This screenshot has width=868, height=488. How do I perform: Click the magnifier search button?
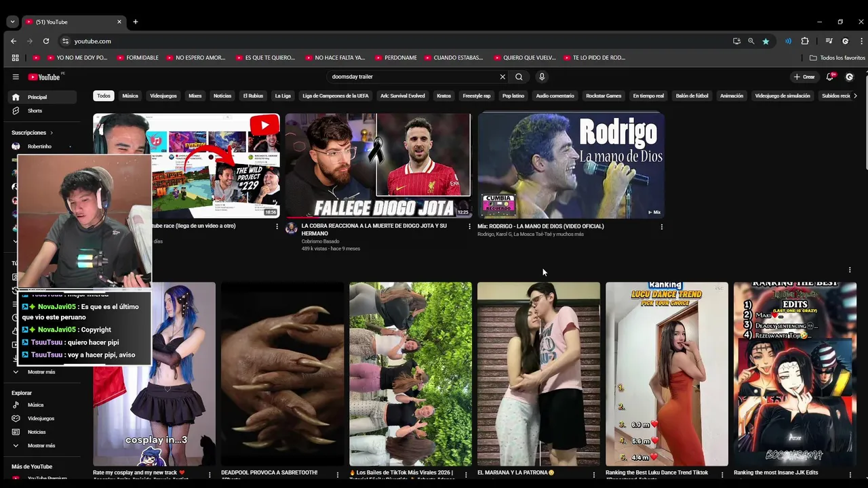(519, 77)
